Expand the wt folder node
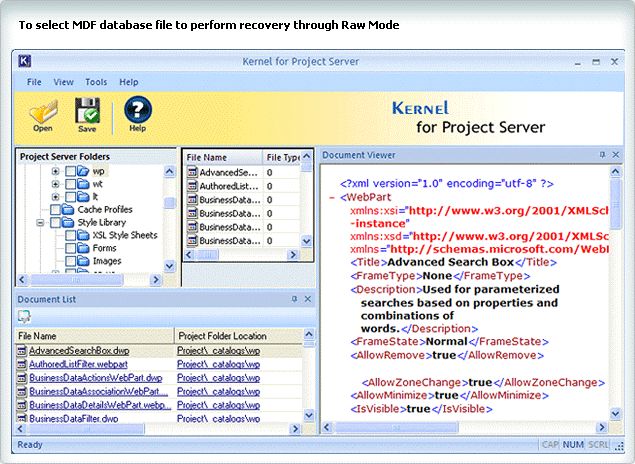Image resolution: width=635 pixels, height=464 pixels. tap(56, 185)
